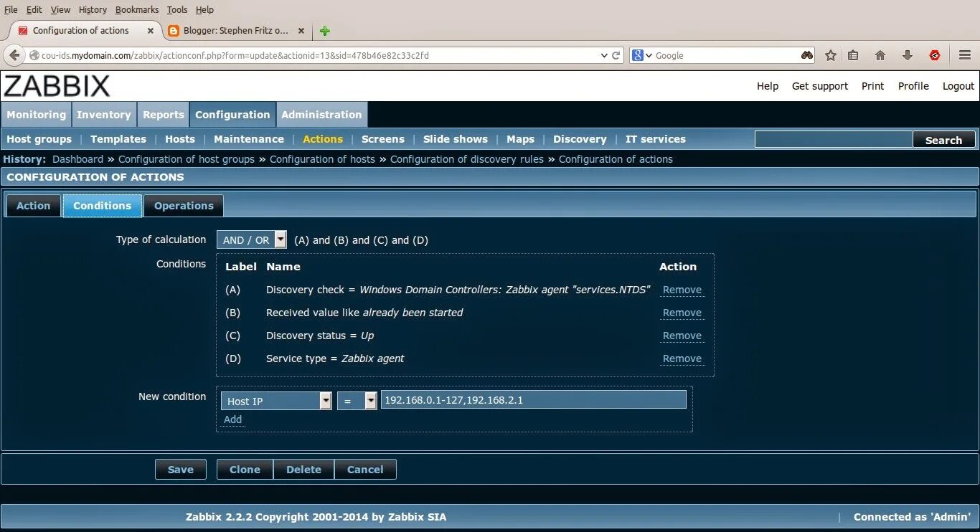Click the Zabbix Search button
This screenshot has width=980, height=532.
pos(943,140)
